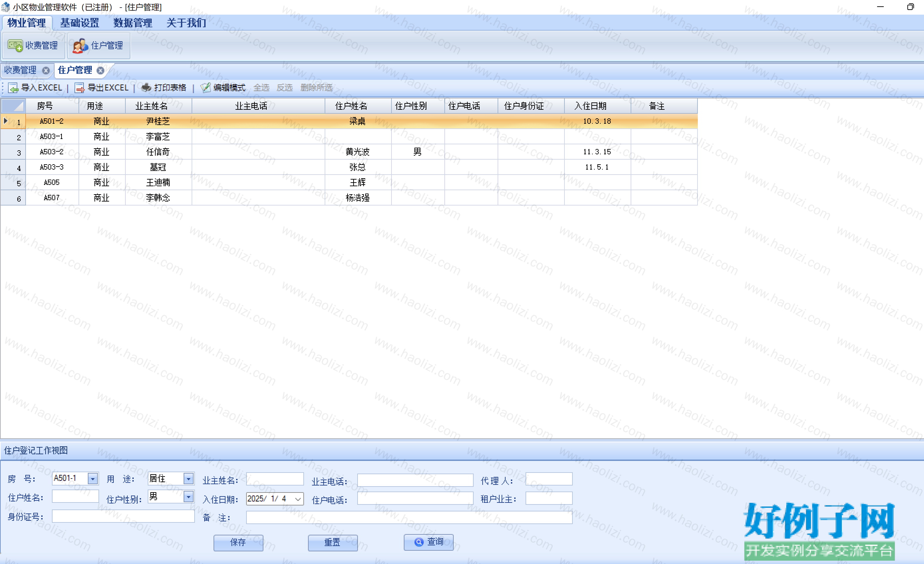This screenshot has height=564, width=924.
Task: Focus the 身份证号 input field
Action: [123, 516]
